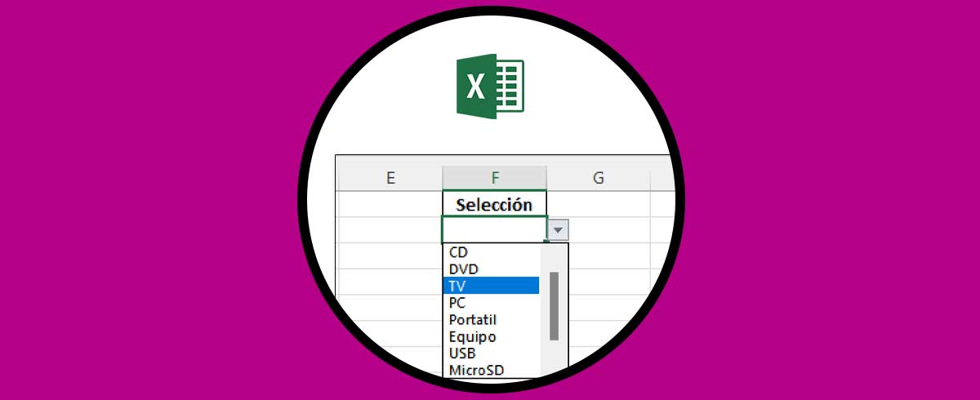
Task: Select column G header
Action: [x=599, y=178]
